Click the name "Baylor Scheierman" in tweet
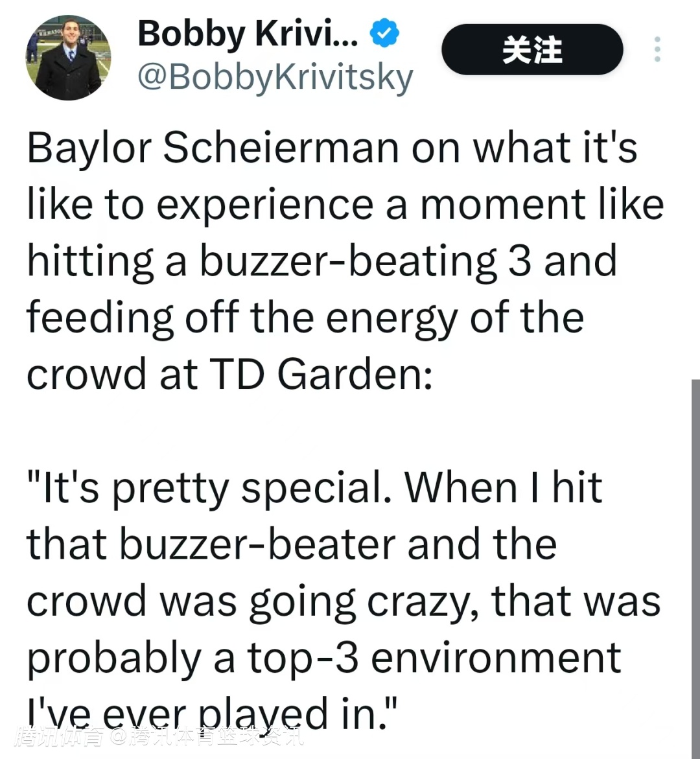 tap(213, 148)
